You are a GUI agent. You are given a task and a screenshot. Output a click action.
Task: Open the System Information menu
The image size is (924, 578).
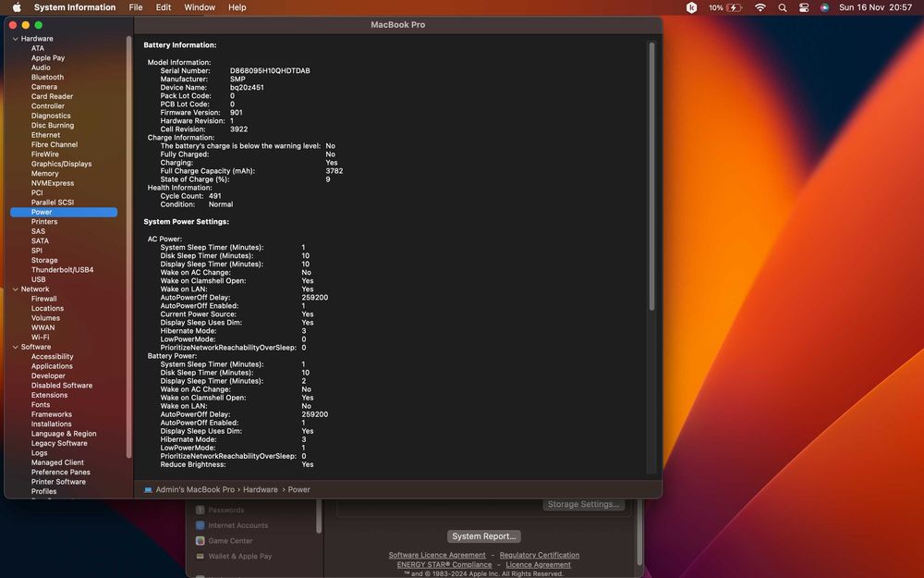(x=75, y=7)
